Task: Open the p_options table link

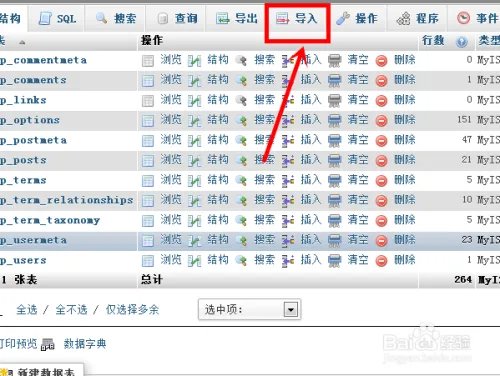Action: [30, 120]
